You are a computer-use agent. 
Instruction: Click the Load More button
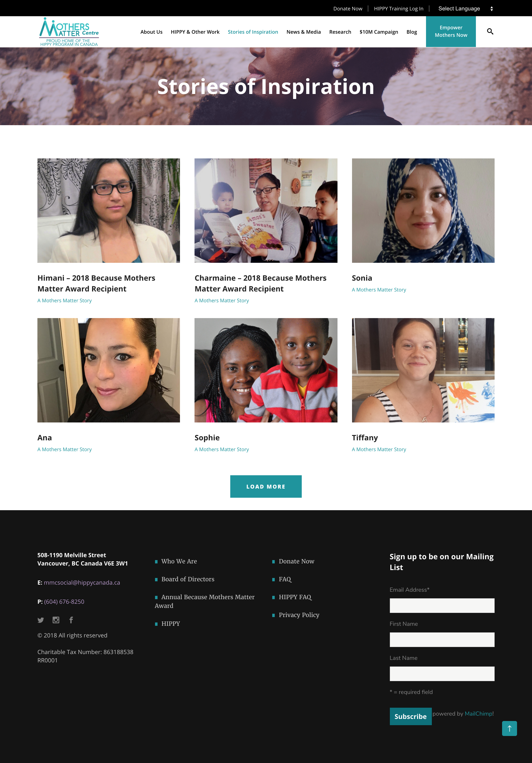click(x=266, y=486)
